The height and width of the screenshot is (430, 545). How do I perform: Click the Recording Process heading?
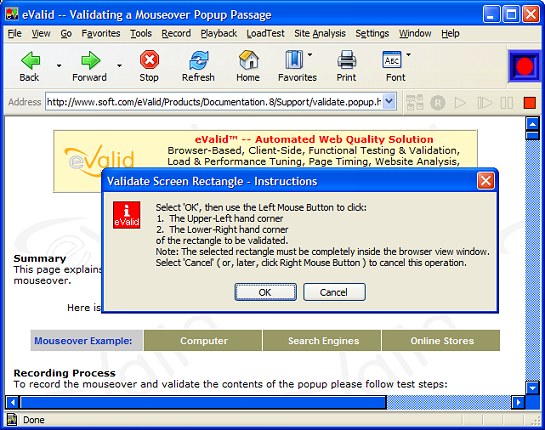(x=64, y=373)
